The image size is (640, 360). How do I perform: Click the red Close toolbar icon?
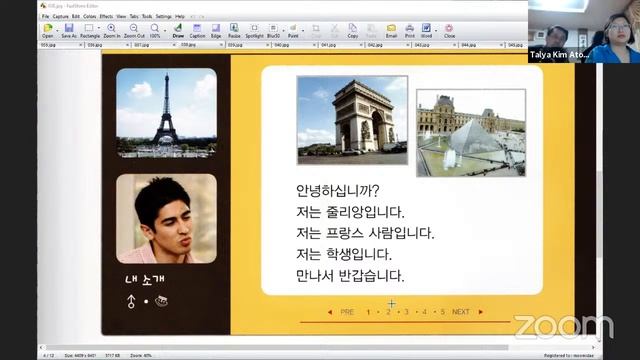(449, 28)
